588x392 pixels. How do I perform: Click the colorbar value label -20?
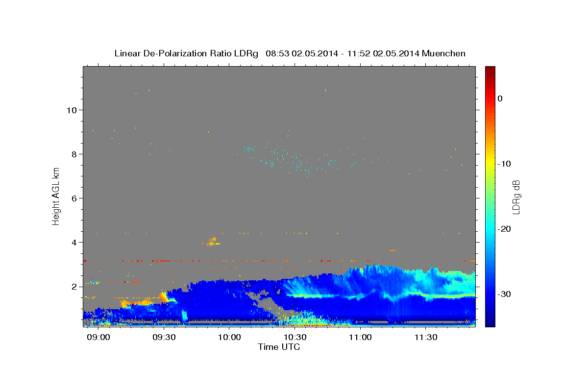coord(504,229)
